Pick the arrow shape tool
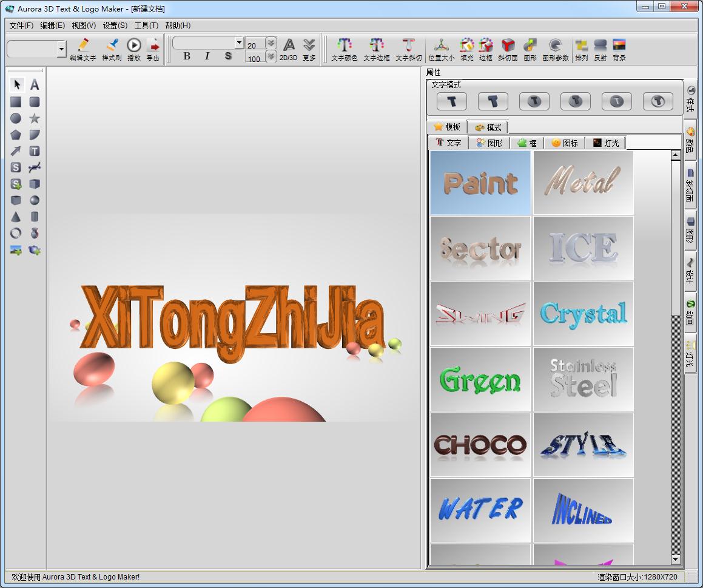This screenshot has width=703, height=588. click(x=16, y=151)
